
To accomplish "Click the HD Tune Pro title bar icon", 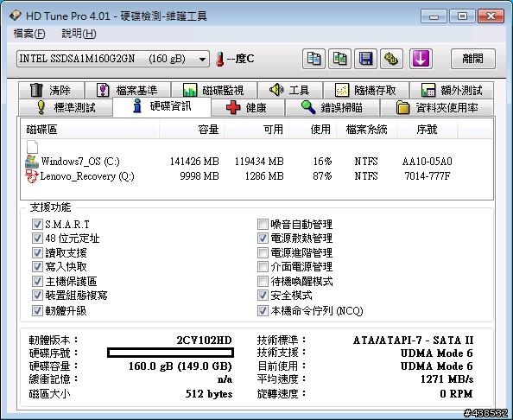I will pos(16,16).
